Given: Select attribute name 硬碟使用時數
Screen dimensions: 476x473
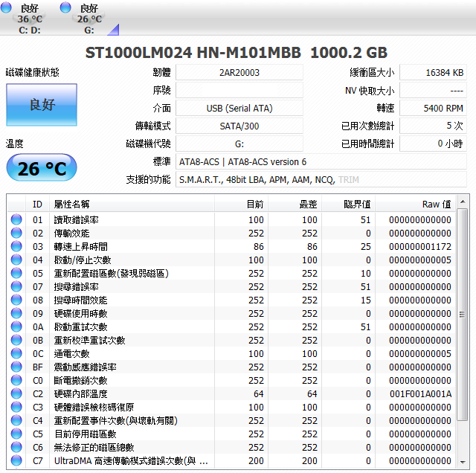Looking at the screenshot, I should pyautogui.click(x=81, y=313).
